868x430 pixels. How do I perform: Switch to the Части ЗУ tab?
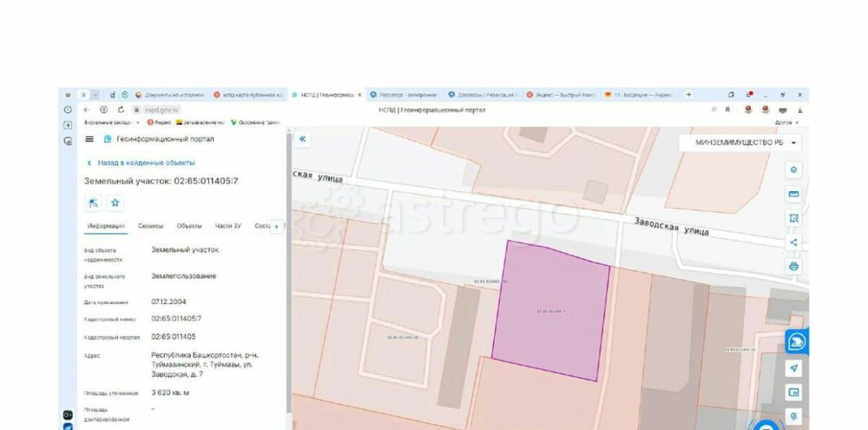click(227, 226)
